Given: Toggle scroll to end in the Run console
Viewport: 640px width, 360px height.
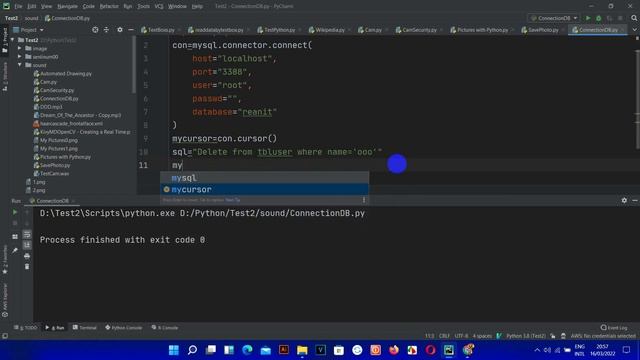Looking at the screenshot, I should (27, 245).
